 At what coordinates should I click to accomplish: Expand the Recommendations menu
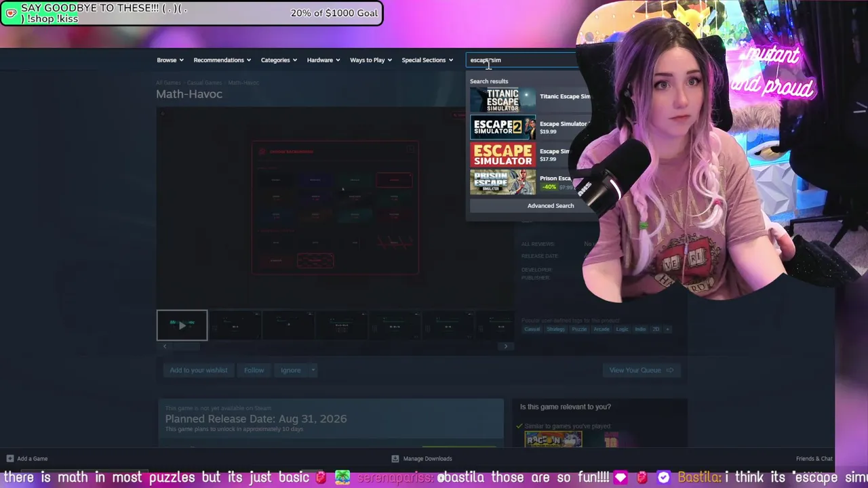222,60
